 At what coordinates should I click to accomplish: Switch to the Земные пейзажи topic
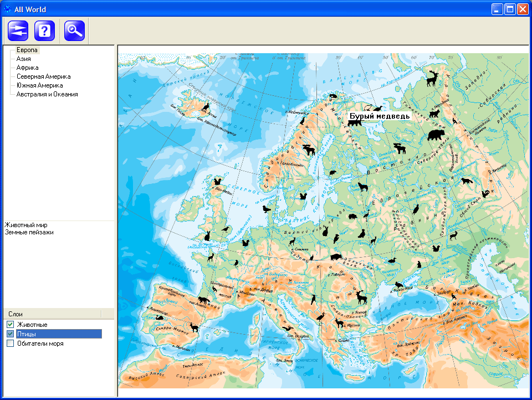pyautogui.click(x=29, y=233)
